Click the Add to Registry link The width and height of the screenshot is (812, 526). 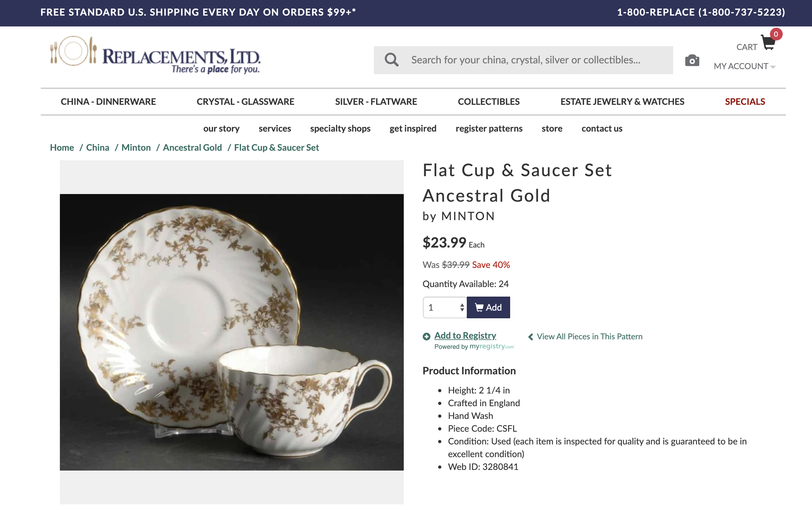point(465,335)
